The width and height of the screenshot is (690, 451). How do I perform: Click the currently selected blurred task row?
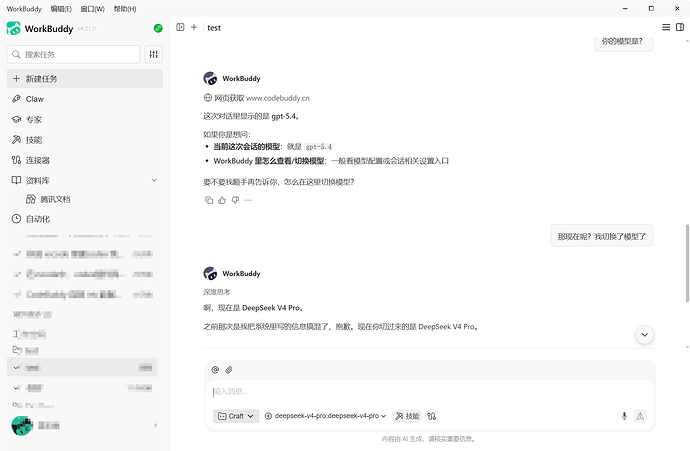click(82, 367)
